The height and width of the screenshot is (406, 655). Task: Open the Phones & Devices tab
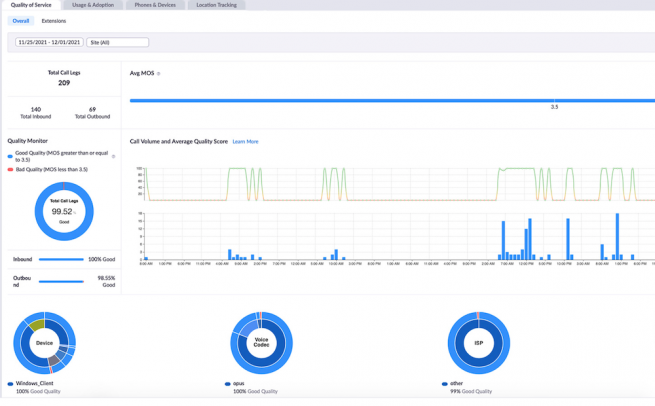point(155,5)
